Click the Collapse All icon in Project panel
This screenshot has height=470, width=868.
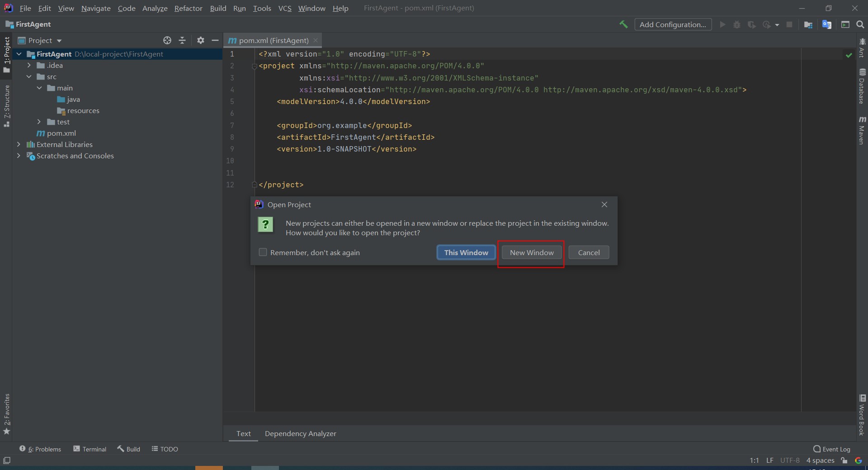182,40
